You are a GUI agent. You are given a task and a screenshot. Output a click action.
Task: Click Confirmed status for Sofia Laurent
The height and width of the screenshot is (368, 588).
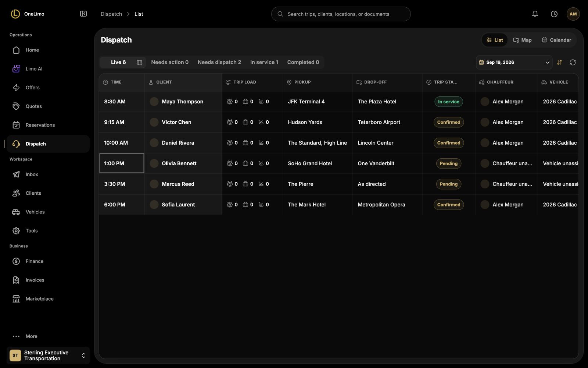coord(449,205)
